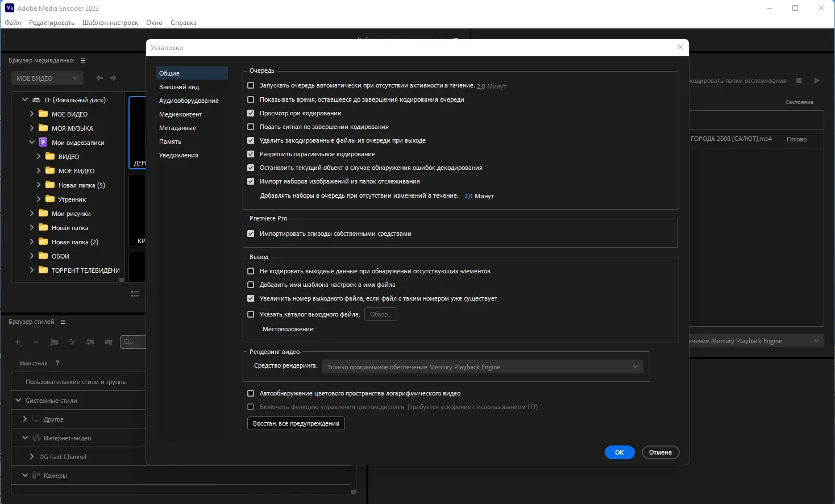835x504 pixels.
Task: Expand the Утренник folder
Action: [x=39, y=199]
